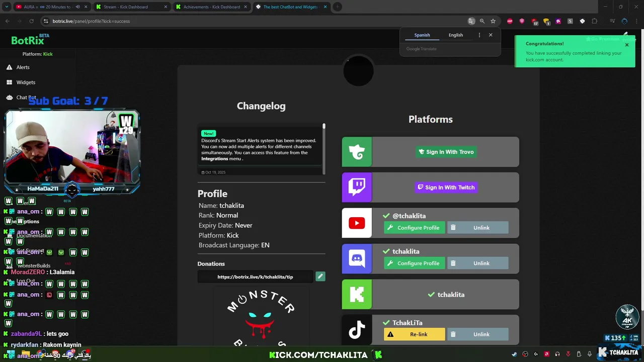The height and width of the screenshot is (362, 644).
Task: Switch to the AURA YouTube tab
Action: (51, 7)
